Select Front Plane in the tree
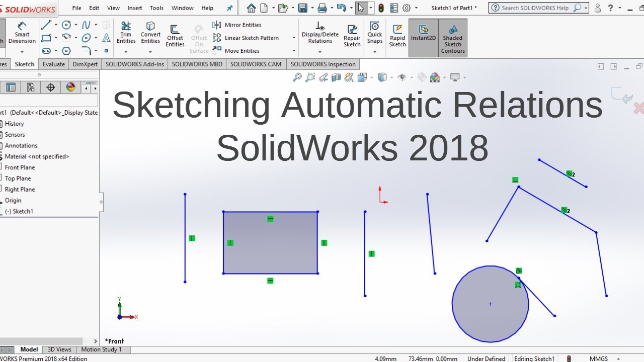Image resolution: width=644 pixels, height=362 pixels. click(20, 167)
